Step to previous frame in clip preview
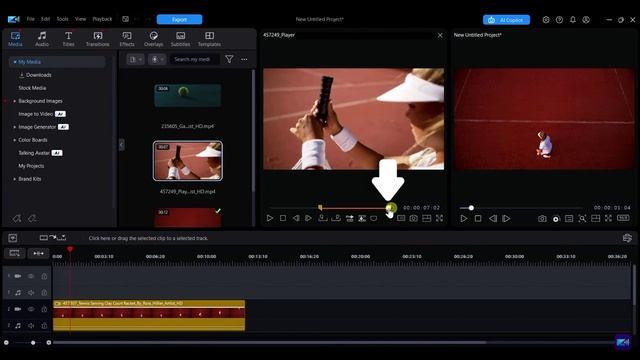Screen dimensions: 640x360 point(296,218)
